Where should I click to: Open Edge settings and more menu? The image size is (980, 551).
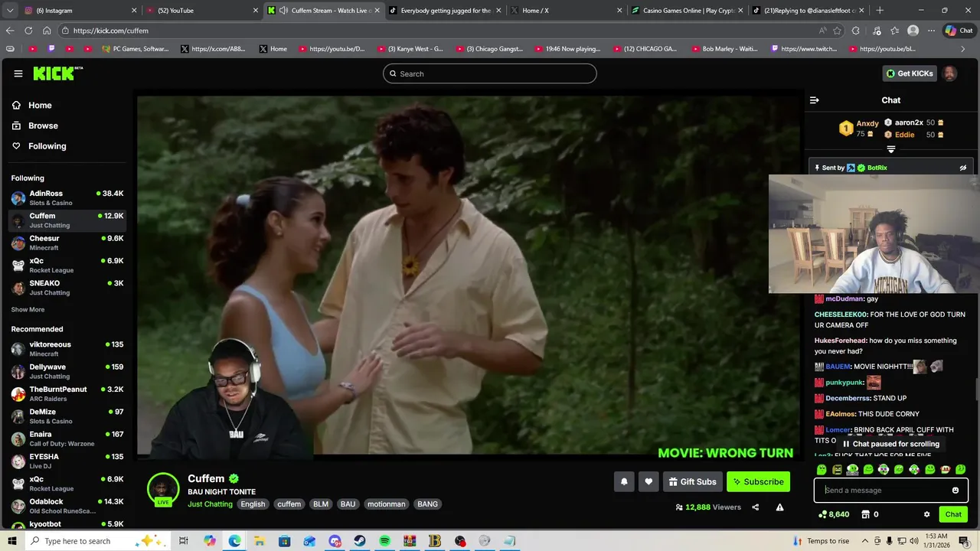pos(931,31)
